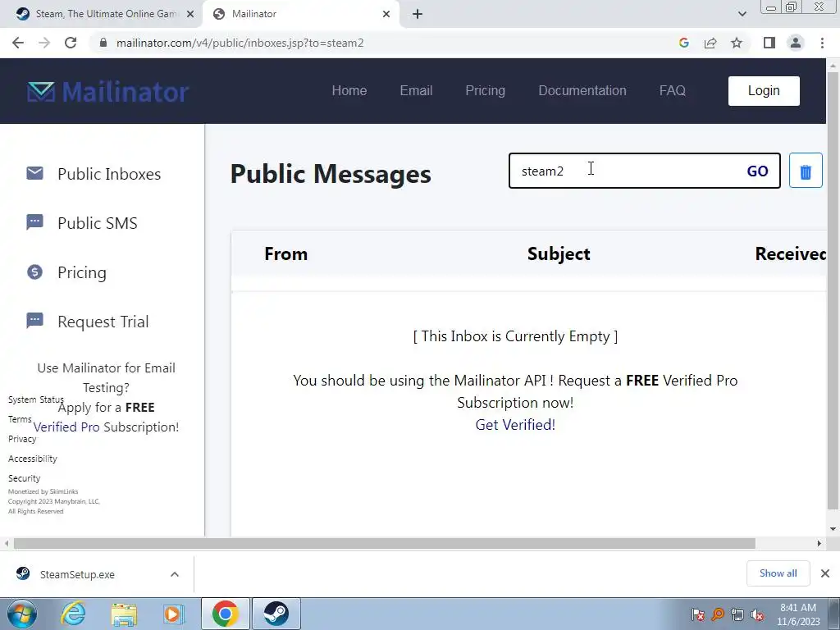
Task: Reload the Mailinator page
Action: [71, 43]
